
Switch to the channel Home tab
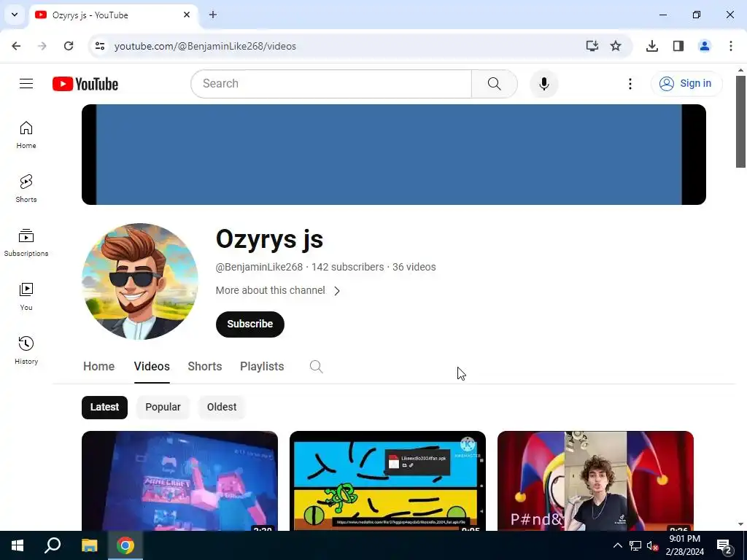pos(99,366)
